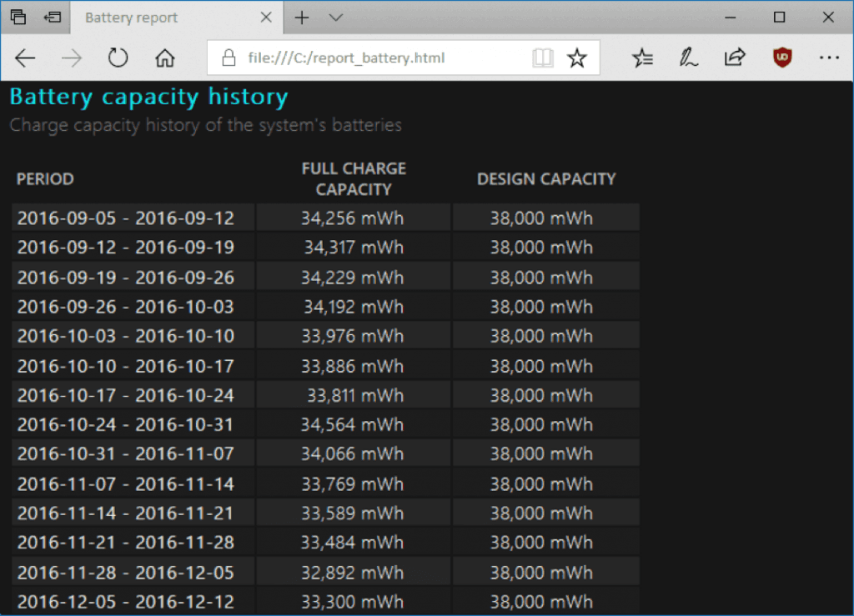
Task: Expand the tab previews chevron
Action: (336, 18)
